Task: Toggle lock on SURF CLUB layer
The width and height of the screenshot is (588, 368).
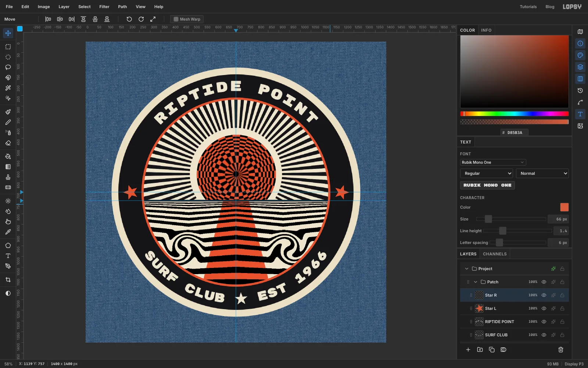Action: point(562,335)
